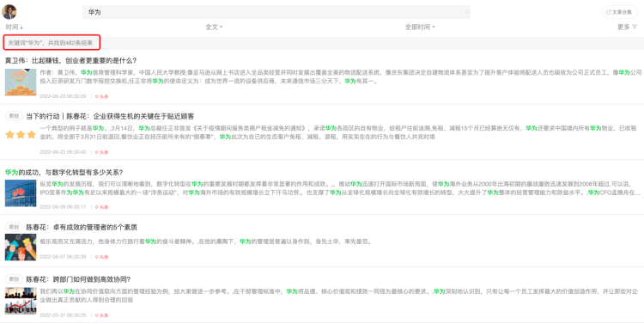Click the excerpt starting 我们再以华为在协同价值取向
The width and height of the screenshot is (644, 324).
click(x=339, y=296)
